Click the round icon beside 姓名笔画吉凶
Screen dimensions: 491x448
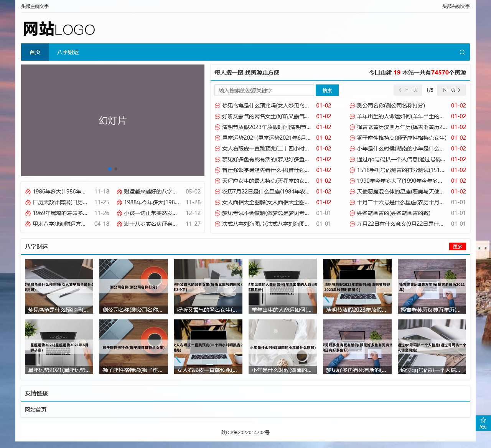coord(352,213)
